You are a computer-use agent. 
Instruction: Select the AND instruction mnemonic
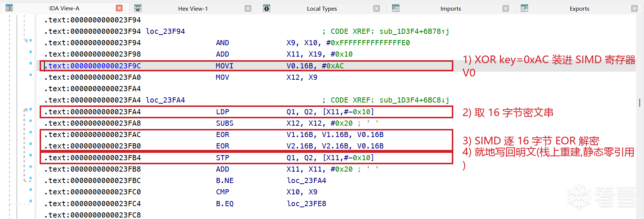click(x=223, y=43)
